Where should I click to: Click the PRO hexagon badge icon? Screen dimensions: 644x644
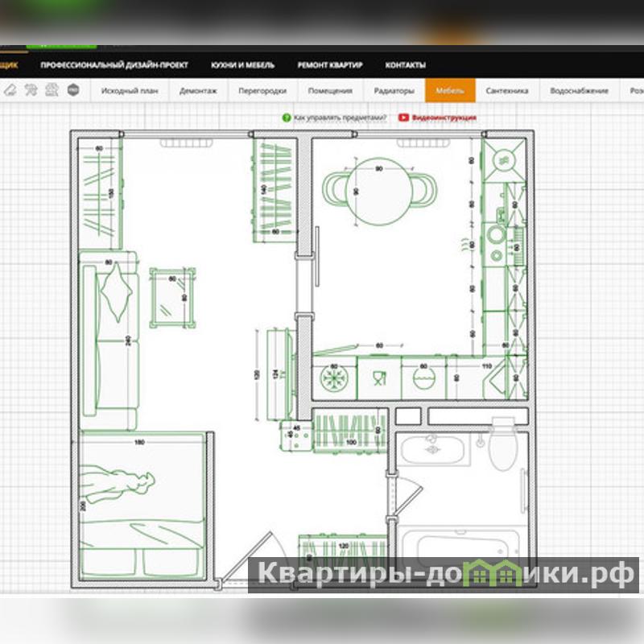[x=73, y=90]
